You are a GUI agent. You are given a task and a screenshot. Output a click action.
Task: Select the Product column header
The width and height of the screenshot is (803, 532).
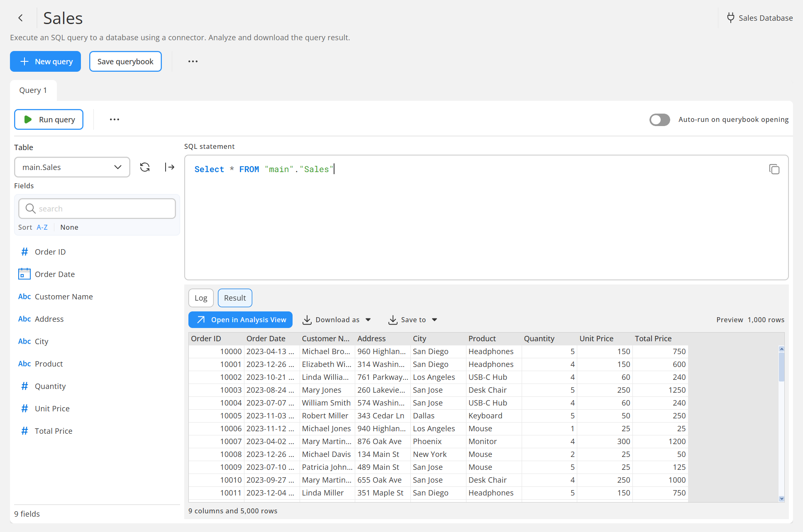coord(494,338)
